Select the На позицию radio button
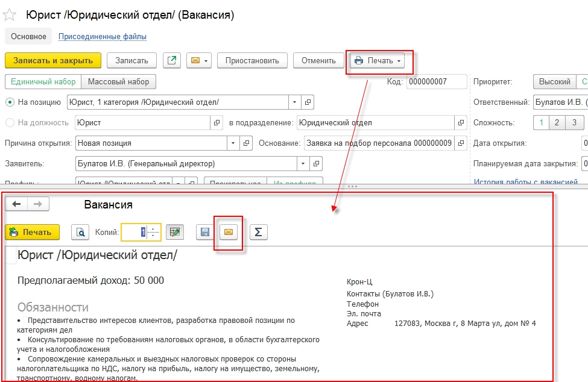This screenshot has width=588, height=382. coord(10,102)
